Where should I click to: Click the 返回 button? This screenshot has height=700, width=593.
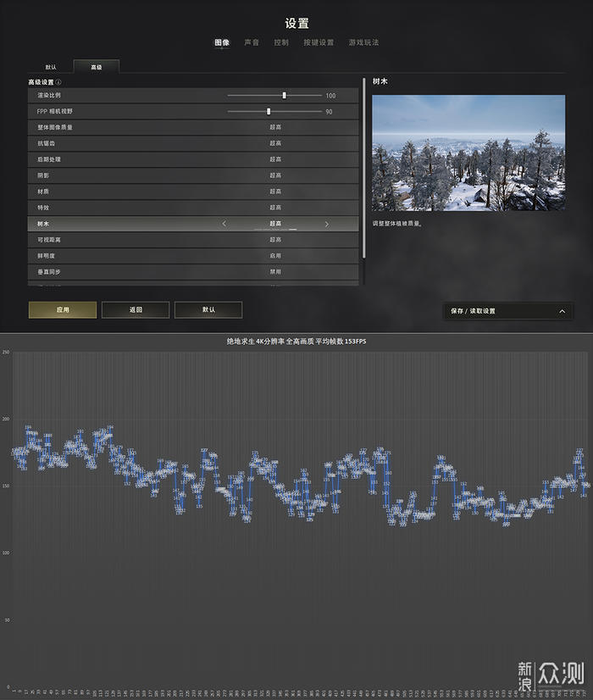(x=136, y=310)
